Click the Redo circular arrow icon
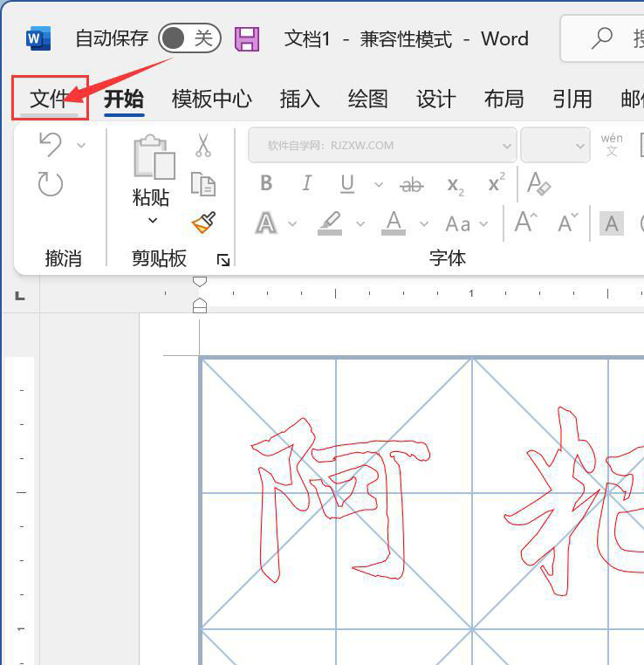This screenshot has height=665, width=644. (51, 184)
